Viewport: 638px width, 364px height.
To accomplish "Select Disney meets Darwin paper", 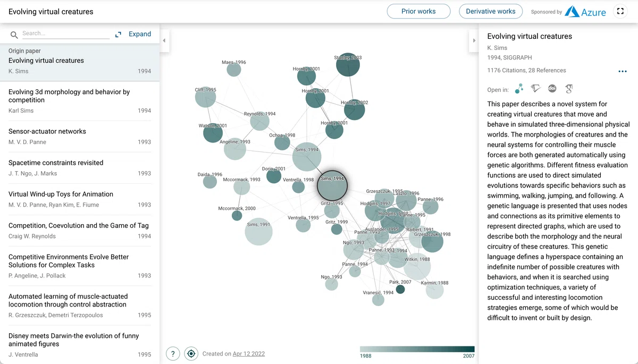I will (x=80, y=344).
